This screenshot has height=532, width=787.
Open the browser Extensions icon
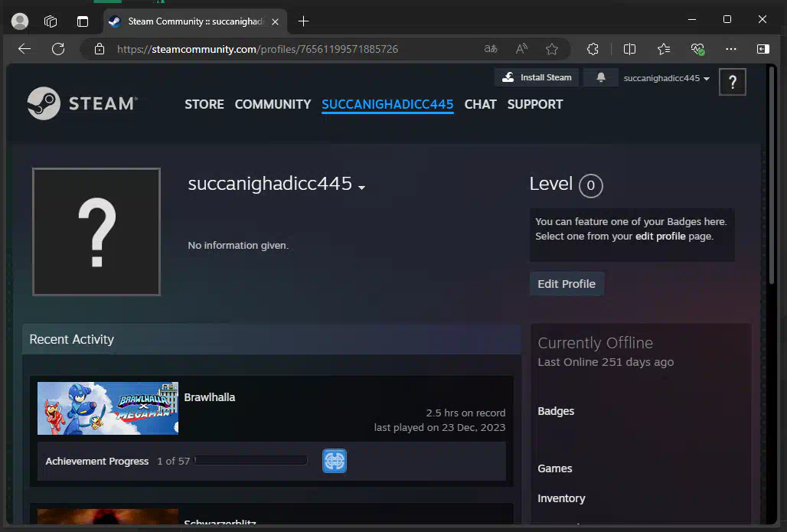click(x=593, y=49)
